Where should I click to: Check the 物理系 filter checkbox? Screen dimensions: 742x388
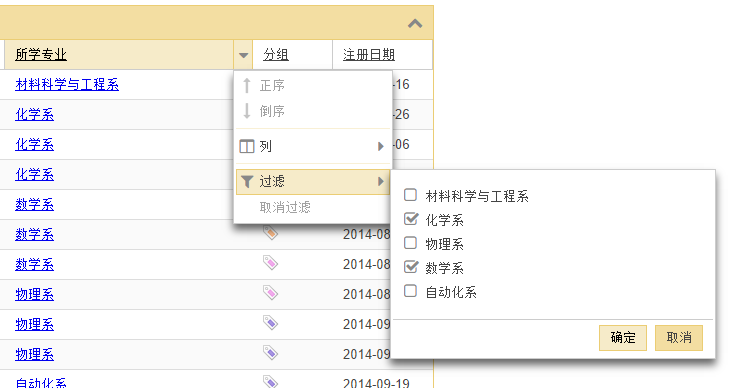tap(410, 243)
